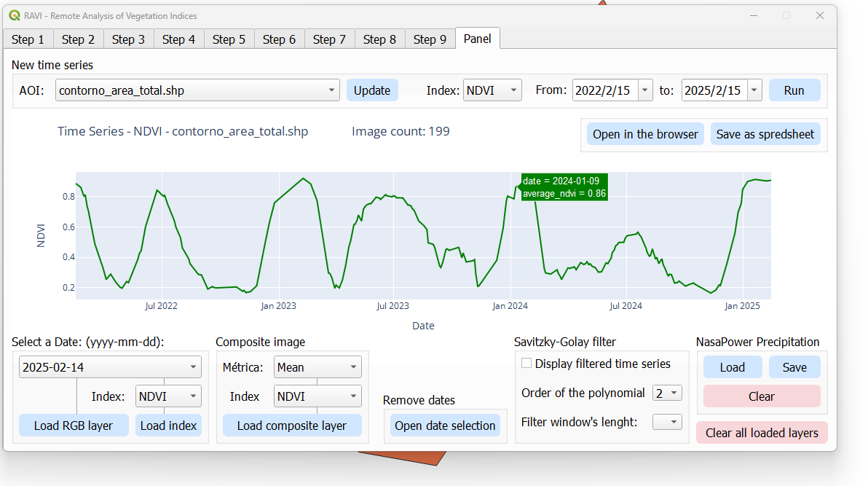
Task: Run the new NDVI time series
Action: (x=794, y=90)
